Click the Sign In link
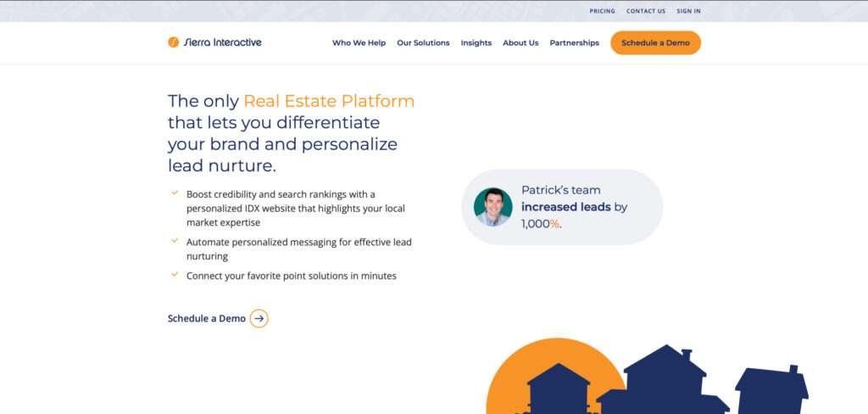 click(x=688, y=11)
